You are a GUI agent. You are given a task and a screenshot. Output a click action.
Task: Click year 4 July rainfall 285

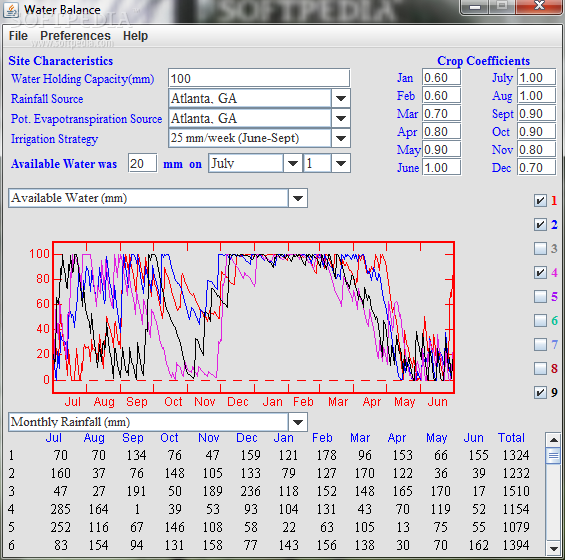[x=60, y=510]
